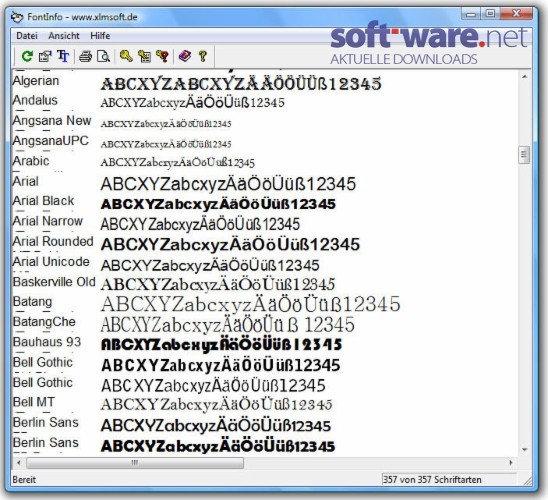Click the key with red question mark icon
The height and width of the screenshot is (500, 548).
point(163,56)
